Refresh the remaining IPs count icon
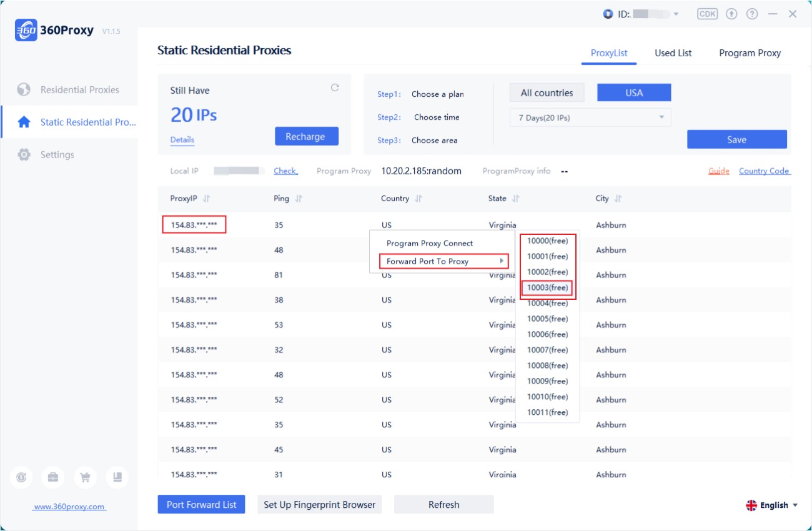 pyautogui.click(x=335, y=88)
